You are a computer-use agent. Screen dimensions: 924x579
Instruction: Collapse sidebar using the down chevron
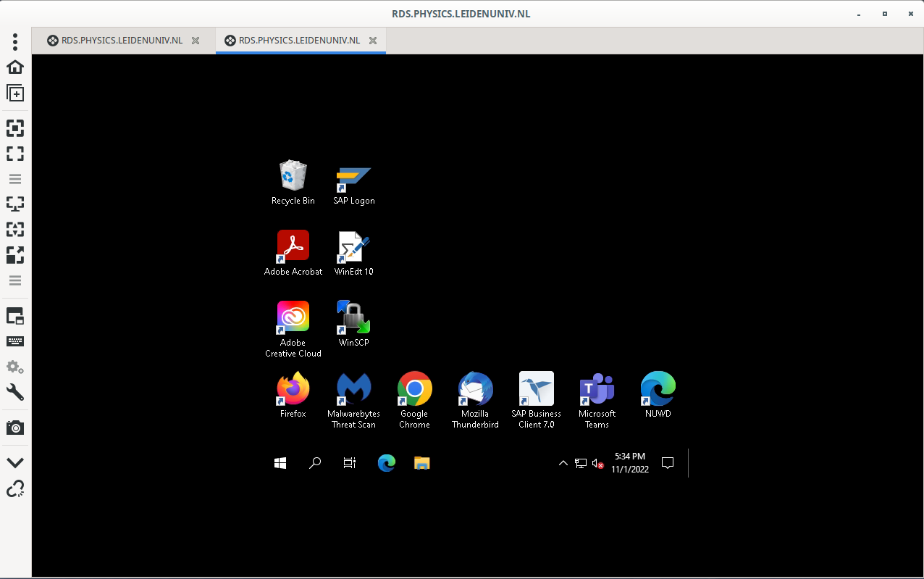click(x=15, y=463)
